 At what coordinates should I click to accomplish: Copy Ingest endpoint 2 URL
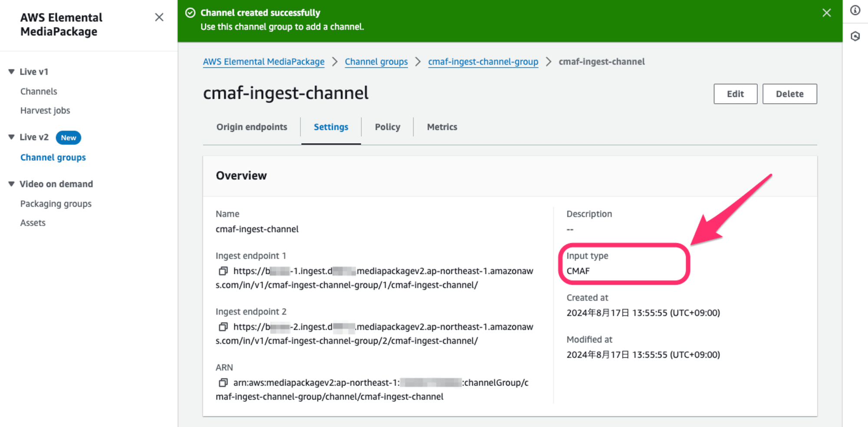click(223, 327)
